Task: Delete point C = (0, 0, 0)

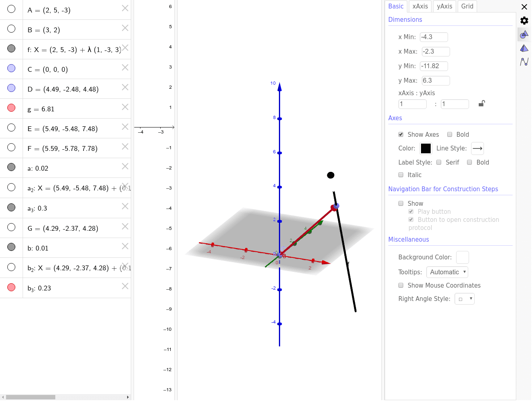Action: pos(125,67)
